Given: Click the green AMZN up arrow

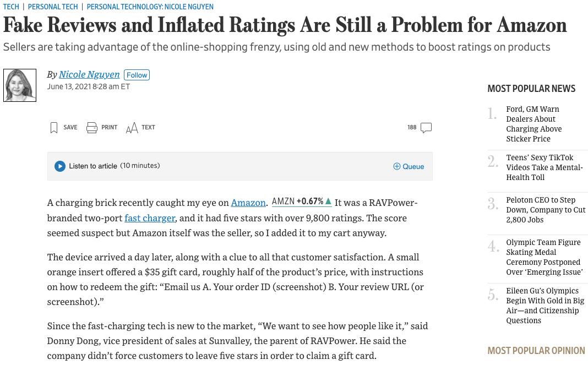Looking at the screenshot, I should [x=329, y=201].
